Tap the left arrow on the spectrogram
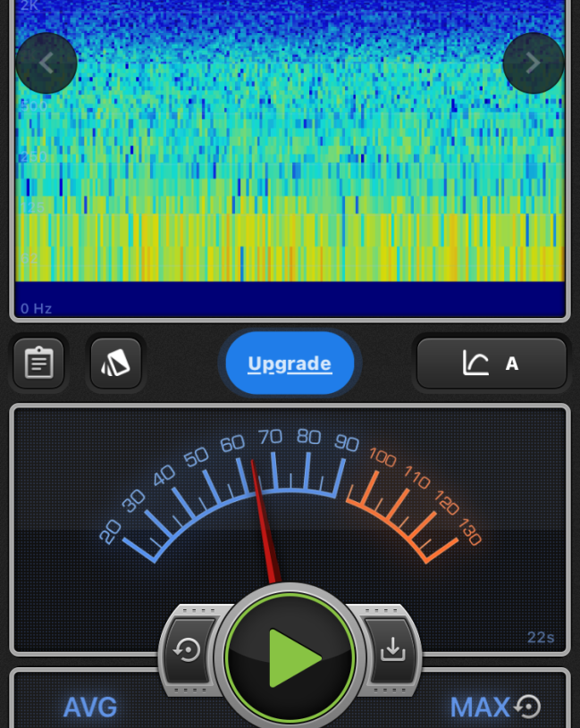580x728 pixels. tap(46, 63)
